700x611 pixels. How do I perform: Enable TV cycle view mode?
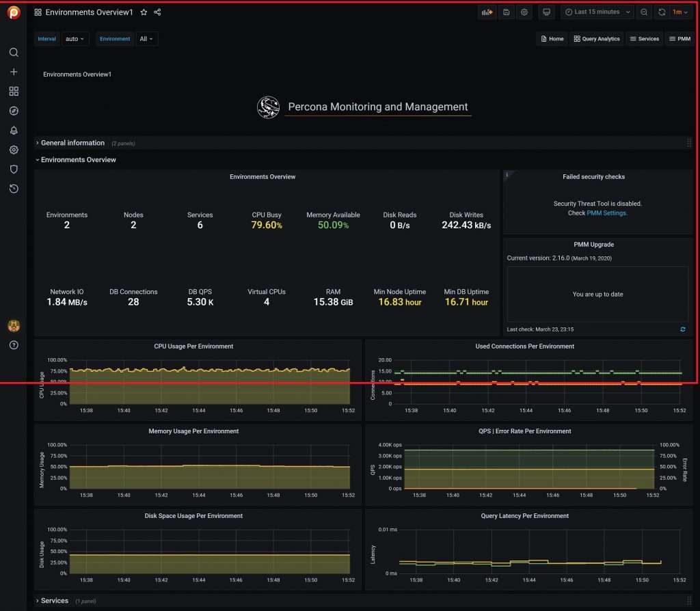(546, 12)
